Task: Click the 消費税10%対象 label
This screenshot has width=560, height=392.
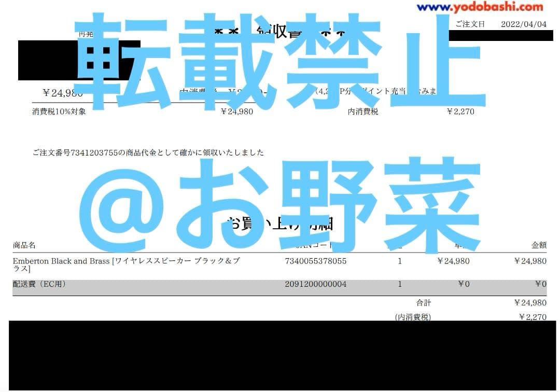Action: pyautogui.click(x=59, y=111)
